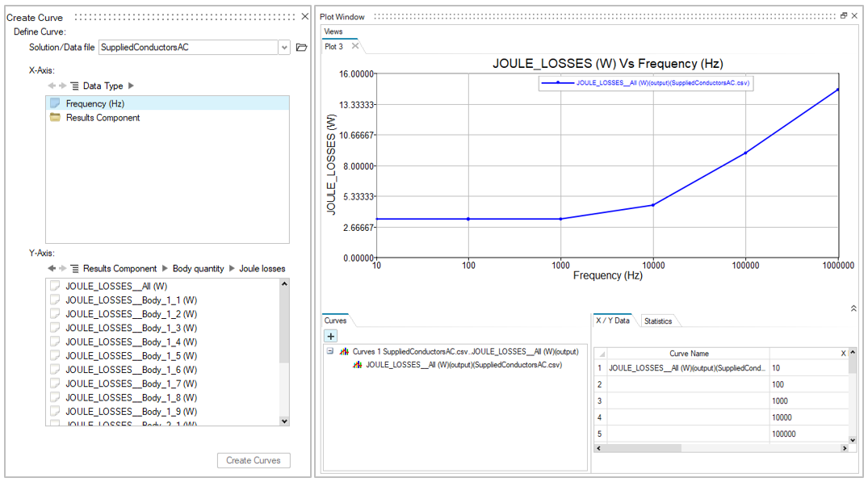This screenshot has height=482, width=868.
Task: Open the Results Component folder in X-Axis
Action: tap(103, 118)
